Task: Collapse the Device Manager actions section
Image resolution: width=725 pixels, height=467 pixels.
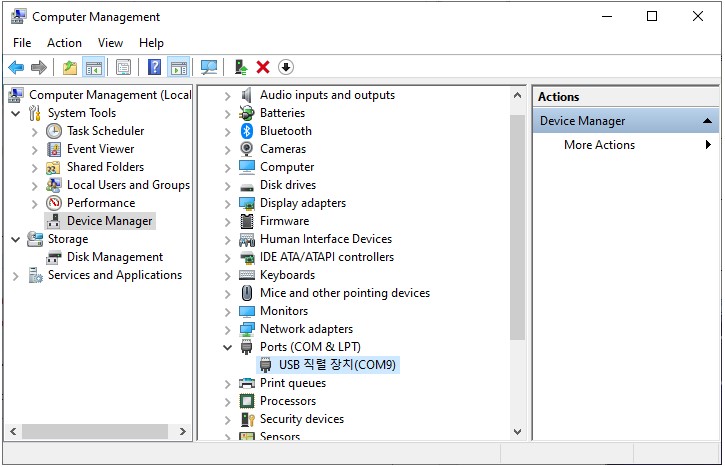Action: pos(708,121)
